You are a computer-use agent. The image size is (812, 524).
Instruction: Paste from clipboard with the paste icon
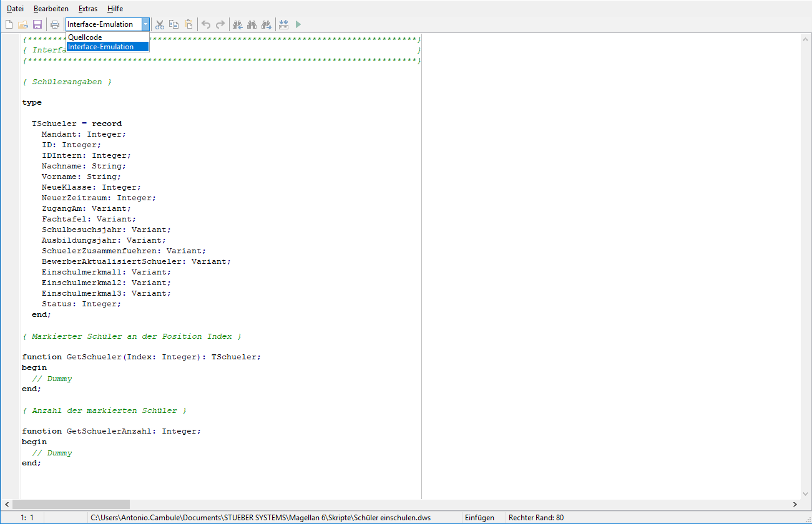point(188,24)
